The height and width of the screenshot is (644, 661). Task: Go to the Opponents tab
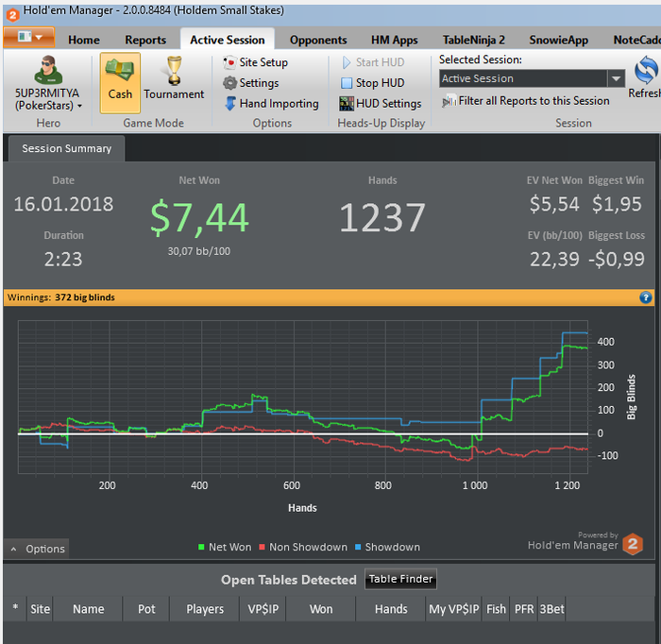318,40
